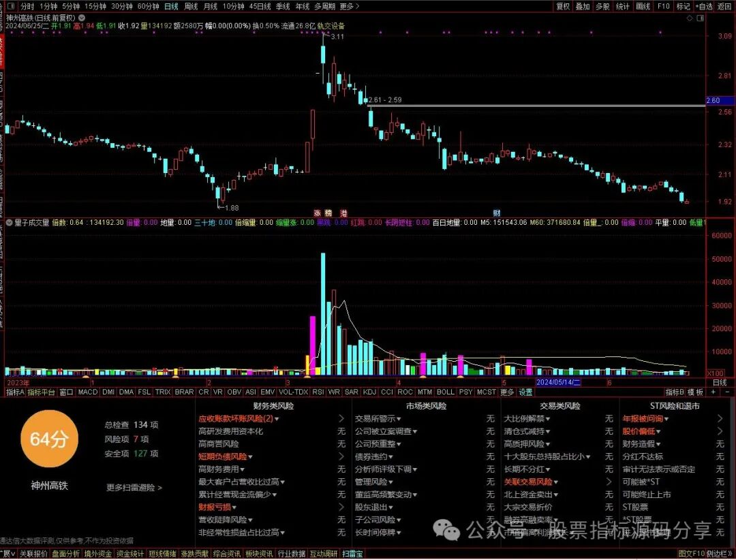Toggle the side panel icon beside diamond
The image size is (736, 560).
point(701,18)
